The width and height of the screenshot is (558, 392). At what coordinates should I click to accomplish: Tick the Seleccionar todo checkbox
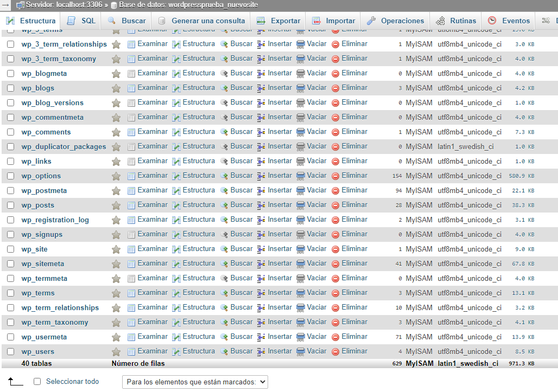click(x=37, y=382)
